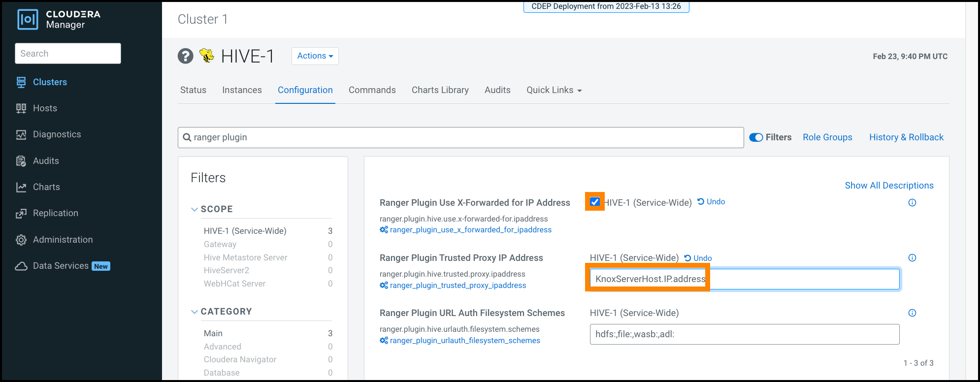The image size is (980, 382).
Task: Show info for Ranger Plugin Trusted Proxy IP Address
Action: [x=912, y=258]
